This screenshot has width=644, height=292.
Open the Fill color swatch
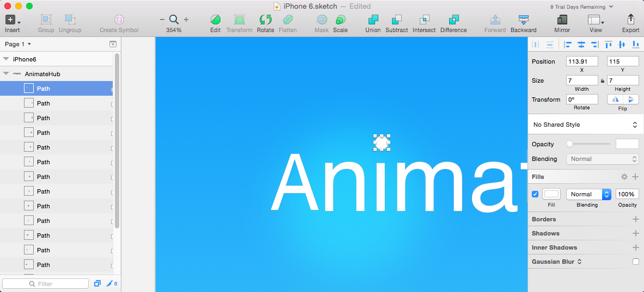coord(551,194)
